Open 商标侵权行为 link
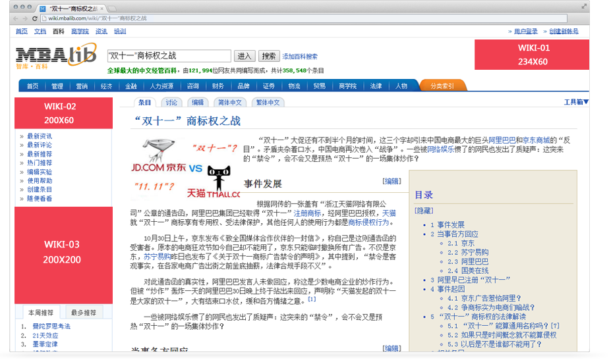The height and width of the screenshot is (364, 611). click(368, 222)
